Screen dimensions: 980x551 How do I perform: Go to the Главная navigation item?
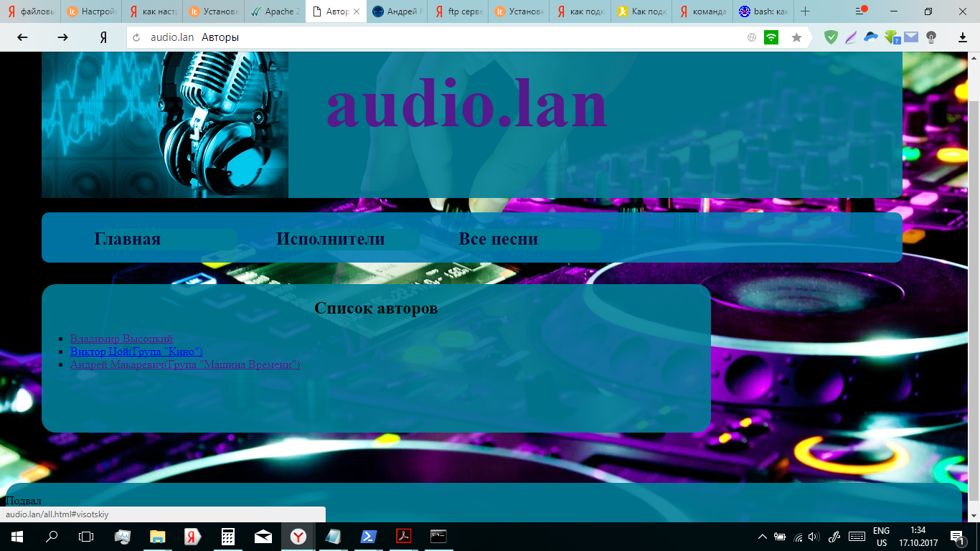128,240
